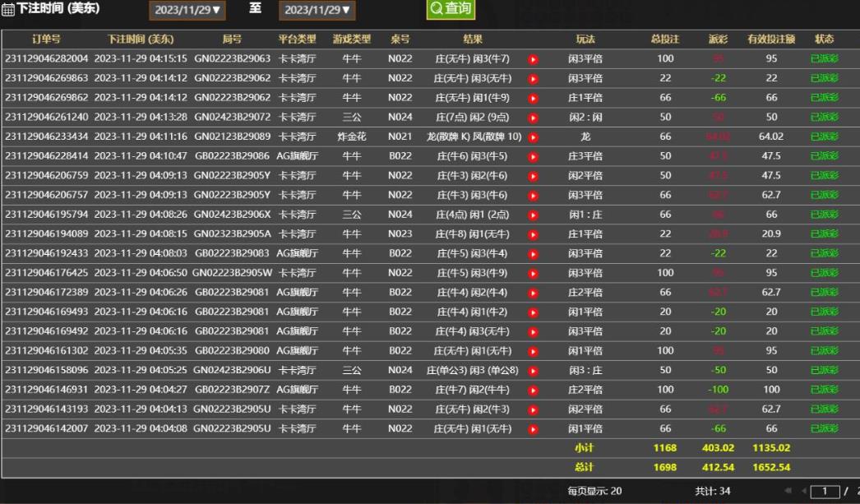Open the start date dropdown
Image resolution: width=860 pixels, height=504 pixels.
(187, 11)
